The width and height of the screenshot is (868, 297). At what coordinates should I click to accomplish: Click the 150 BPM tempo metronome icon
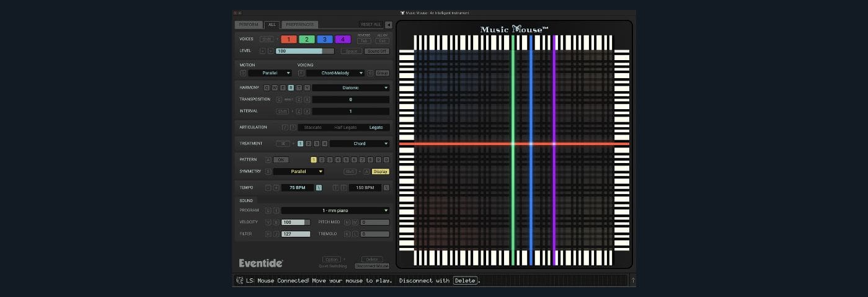386,188
